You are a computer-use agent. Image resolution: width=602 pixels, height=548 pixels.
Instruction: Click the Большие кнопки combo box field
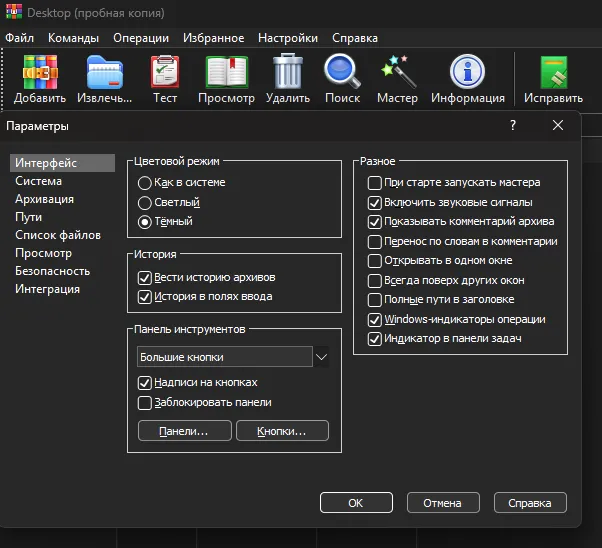point(225,357)
